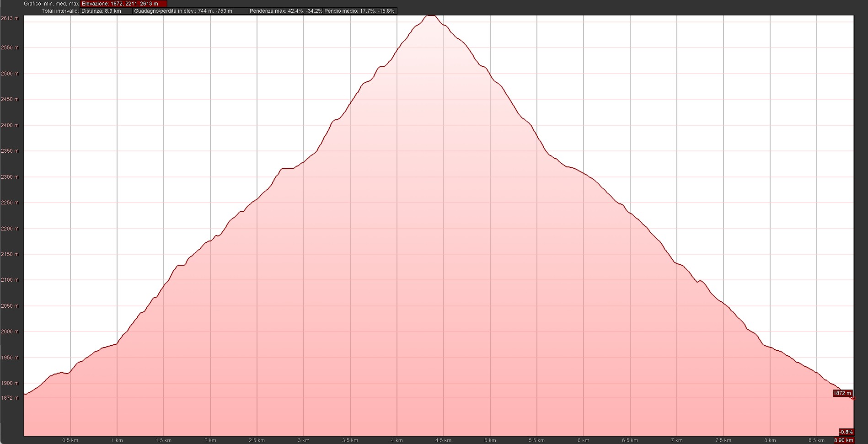Click the 8 km x-axis label
Viewport: 868px width, 444px height.
770,440
